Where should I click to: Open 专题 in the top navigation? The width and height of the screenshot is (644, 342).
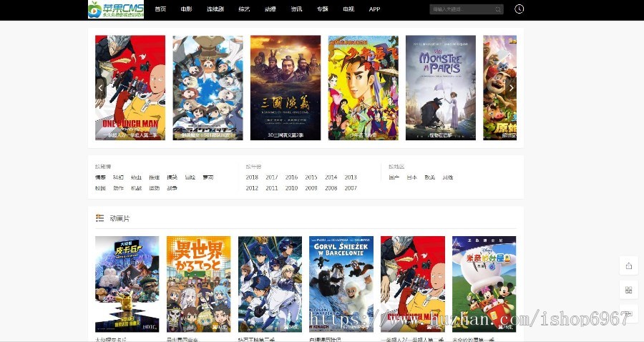click(323, 9)
